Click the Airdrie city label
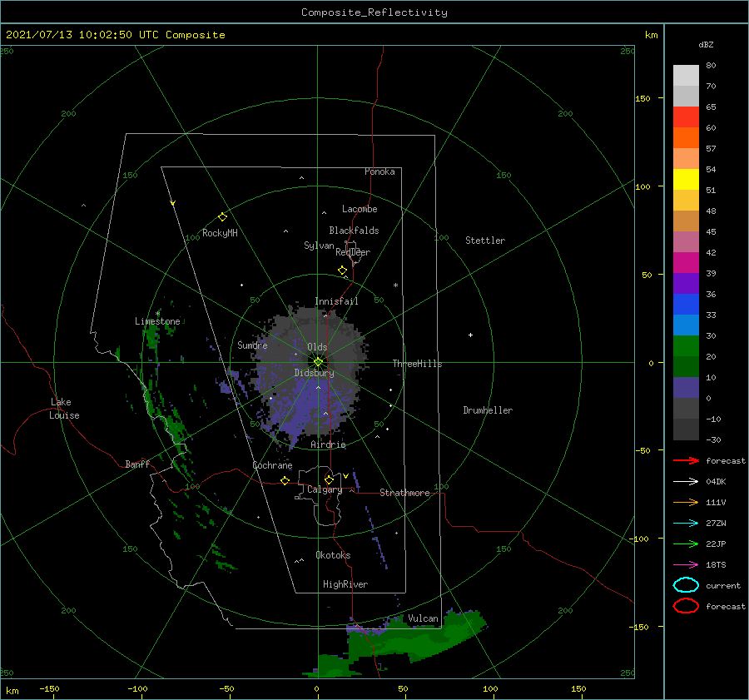This screenshot has height=700, width=749. click(328, 444)
